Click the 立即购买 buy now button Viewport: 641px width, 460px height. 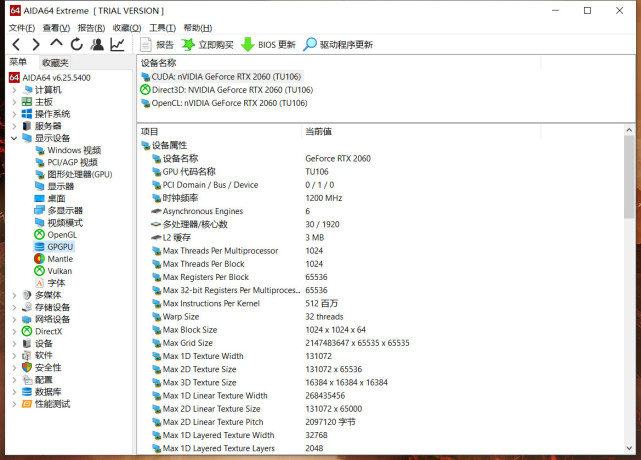(207, 45)
